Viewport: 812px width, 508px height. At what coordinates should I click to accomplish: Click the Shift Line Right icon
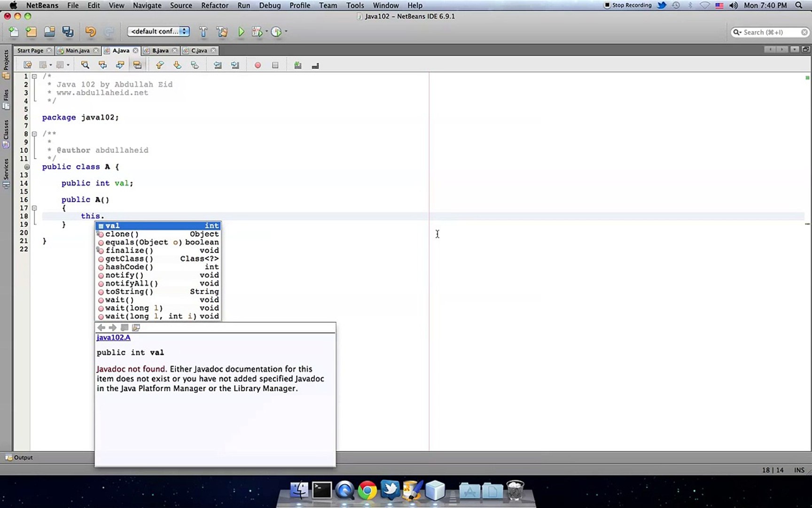tap(235, 65)
